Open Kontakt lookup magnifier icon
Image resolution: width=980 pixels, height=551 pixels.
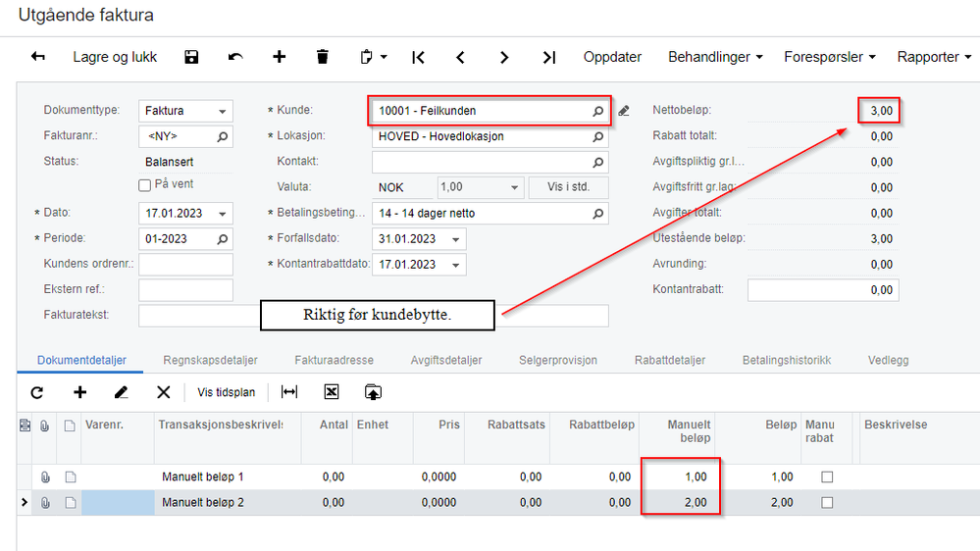(598, 163)
